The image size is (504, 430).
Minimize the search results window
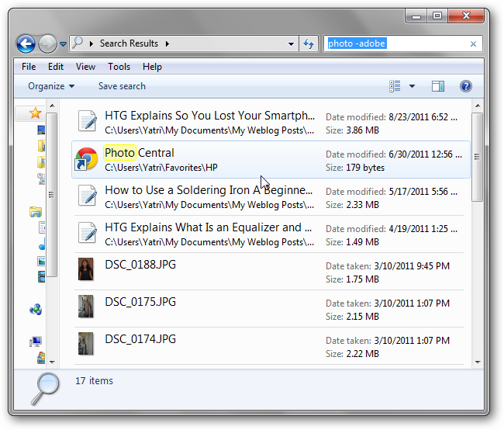[x=416, y=16]
